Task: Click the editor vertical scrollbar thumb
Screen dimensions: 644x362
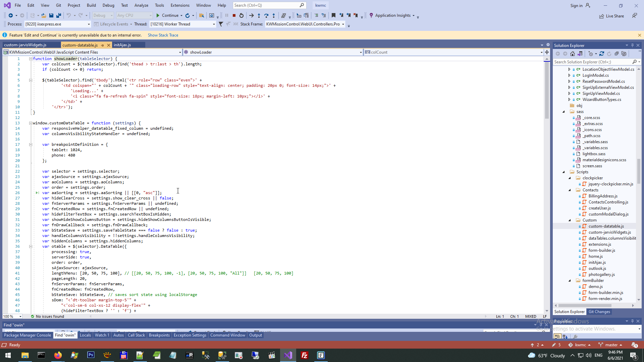Action: tap(547, 90)
